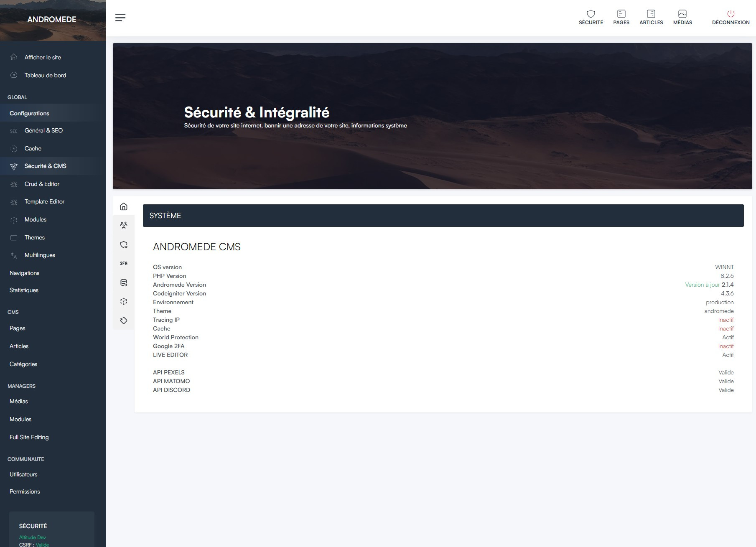Click the Multilingues translate icon
The width and height of the screenshot is (756, 547).
[14, 255]
